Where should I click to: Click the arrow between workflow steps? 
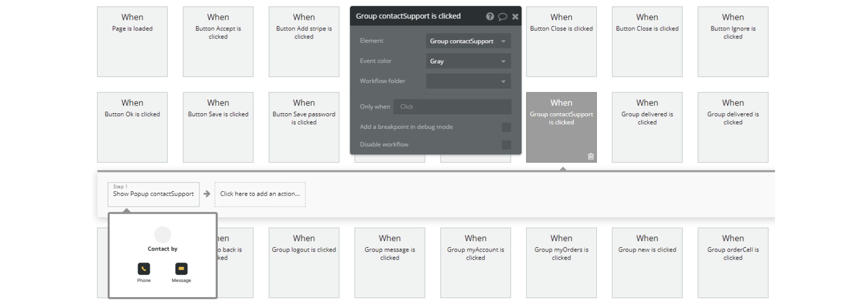(x=207, y=194)
